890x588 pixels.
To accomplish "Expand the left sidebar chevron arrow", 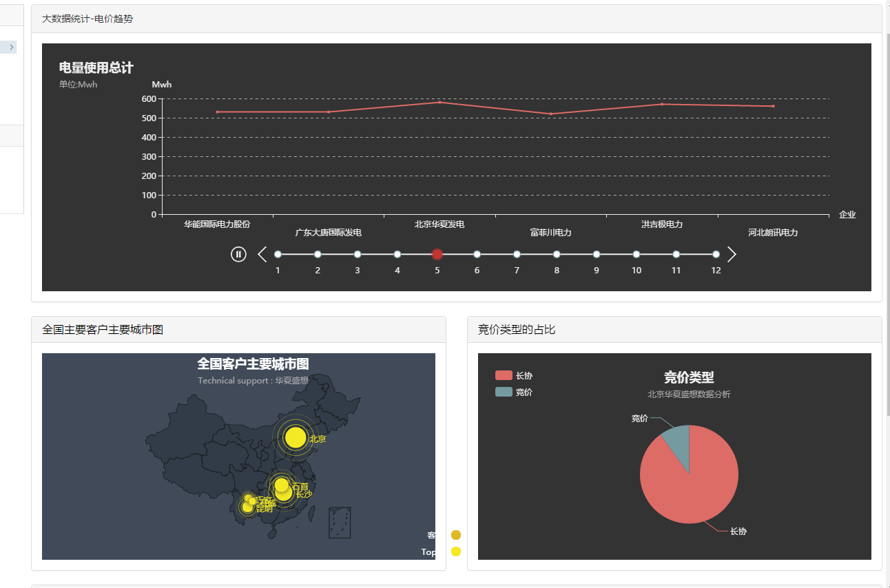I will point(12,47).
